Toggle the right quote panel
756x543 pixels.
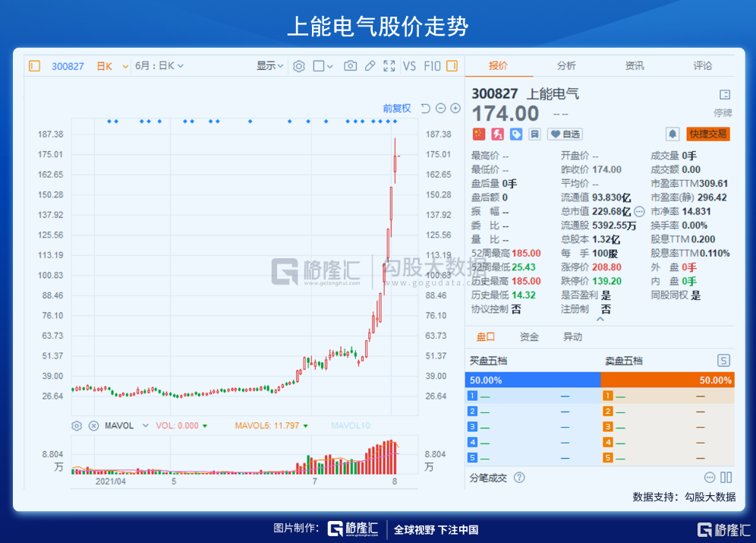[452, 66]
